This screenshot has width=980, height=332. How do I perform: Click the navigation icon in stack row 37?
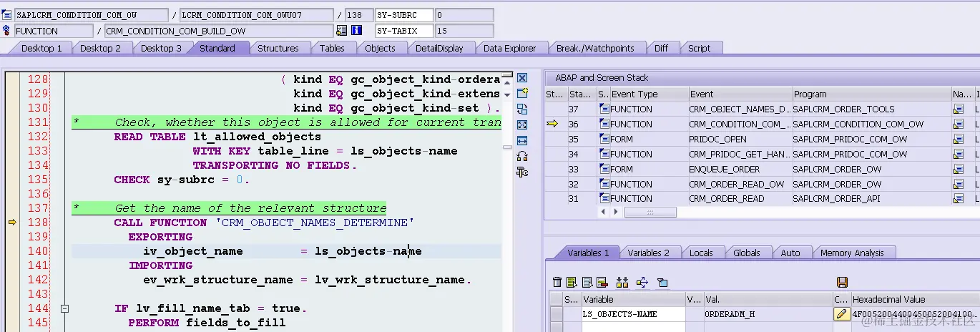(x=958, y=109)
